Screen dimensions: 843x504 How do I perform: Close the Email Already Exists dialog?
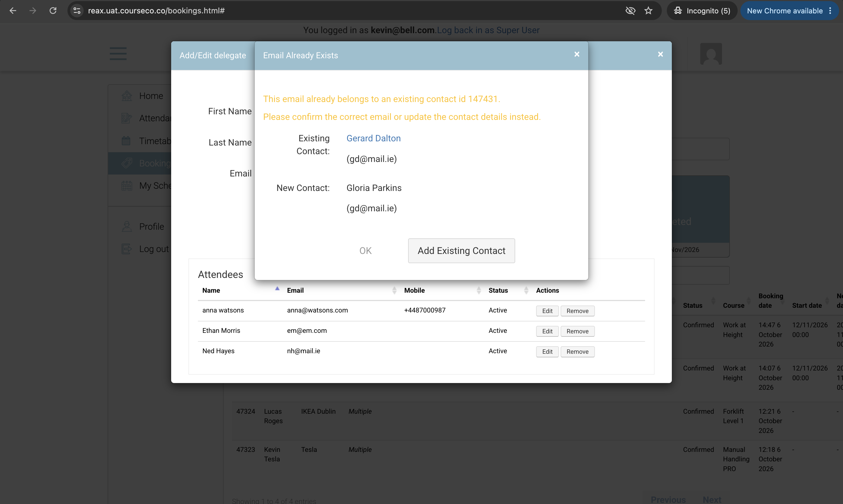tap(577, 54)
